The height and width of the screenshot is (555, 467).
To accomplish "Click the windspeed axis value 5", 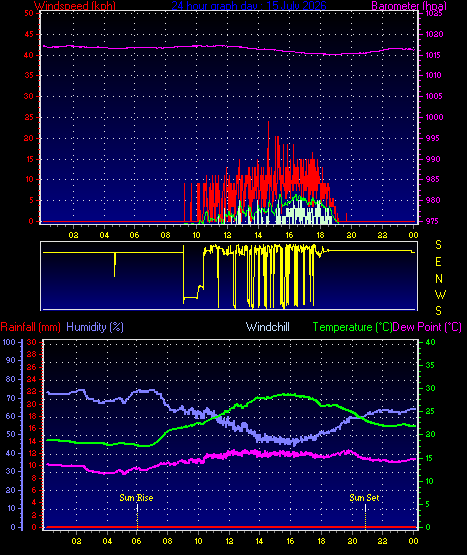I will (x=32, y=200).
